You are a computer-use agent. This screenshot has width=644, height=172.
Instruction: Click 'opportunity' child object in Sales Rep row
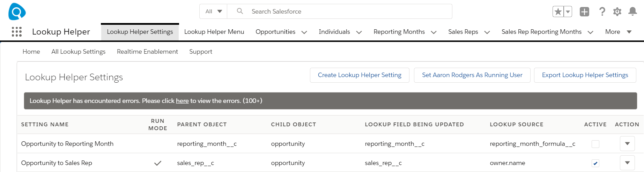pyautogui.click(x=288, y=163)
